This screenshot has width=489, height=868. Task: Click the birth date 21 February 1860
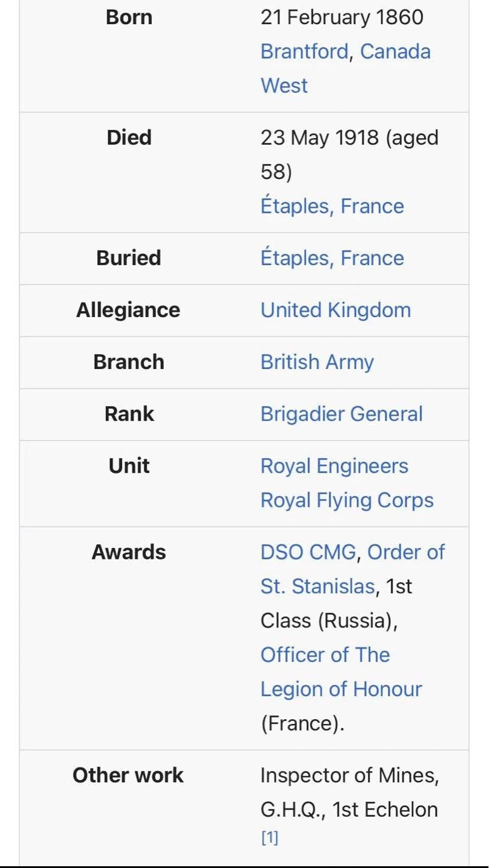[x=341, y=17]
